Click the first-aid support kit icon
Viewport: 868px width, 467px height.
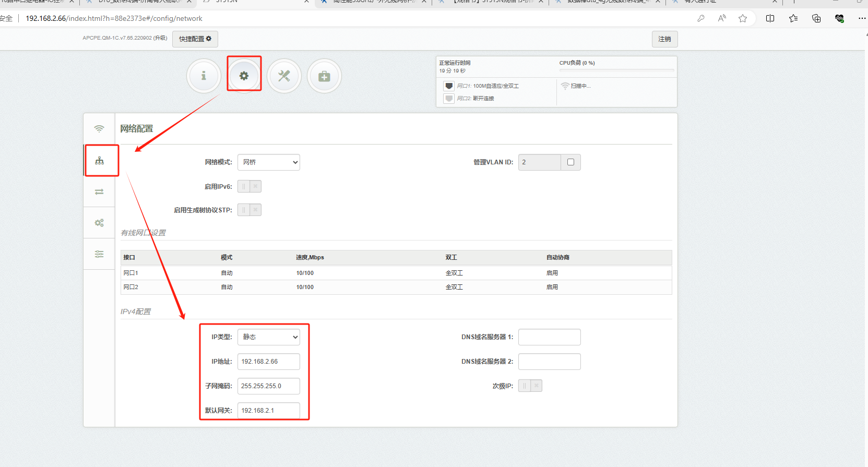324,76
